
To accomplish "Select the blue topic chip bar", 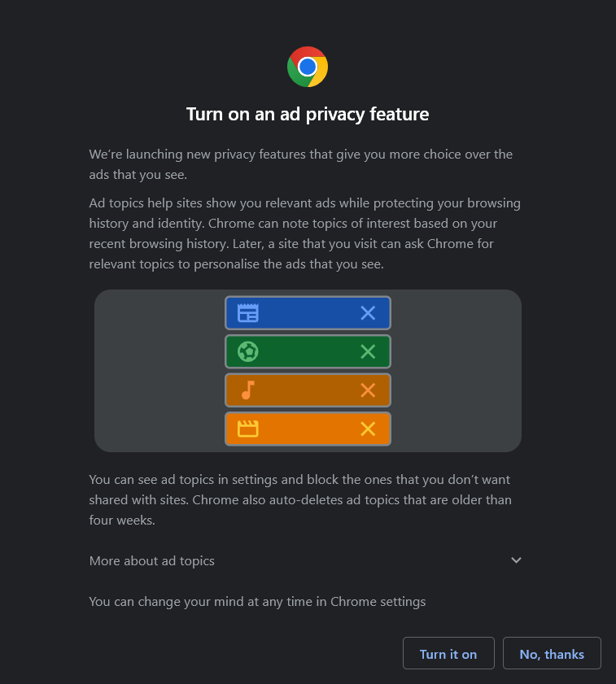I will click(308, 312).
